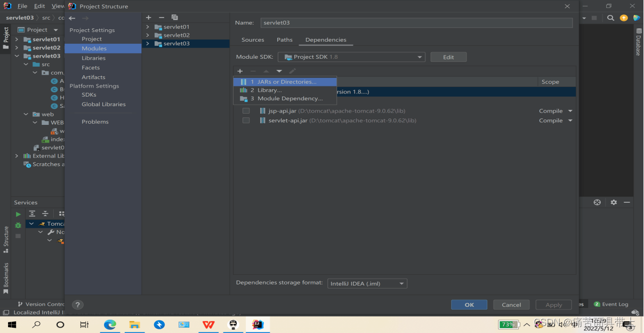This screenshot has height=333, width=644.
Task: Hide the bottom panel with the minus icon
Action: [627, 202]
